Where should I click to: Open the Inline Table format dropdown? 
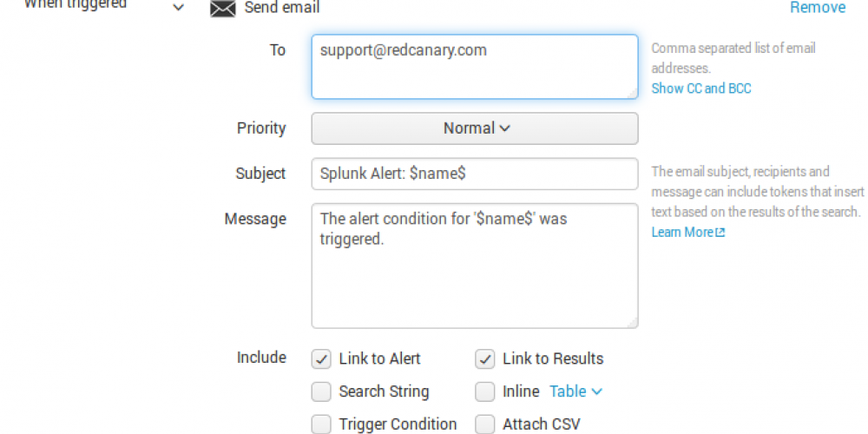(575, 391)
